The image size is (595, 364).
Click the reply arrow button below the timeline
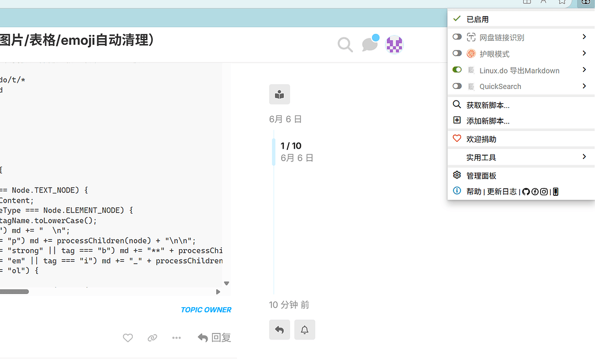[279, 330]
